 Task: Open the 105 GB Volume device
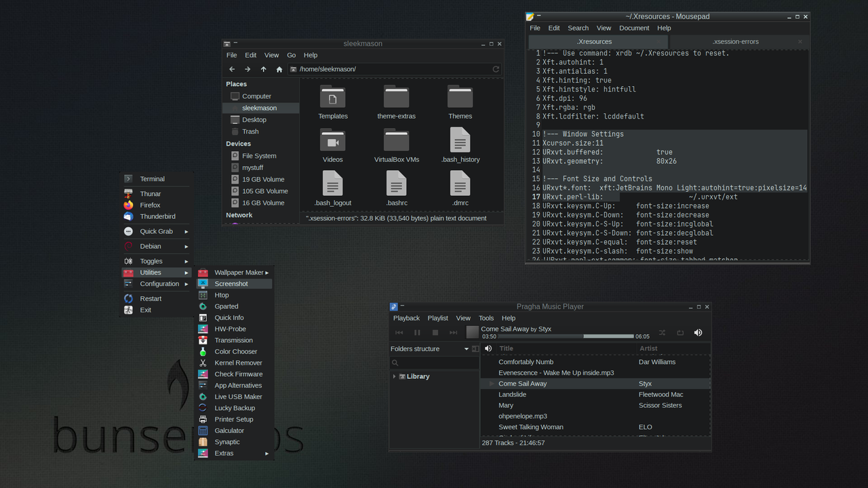(x=260, y=191)
